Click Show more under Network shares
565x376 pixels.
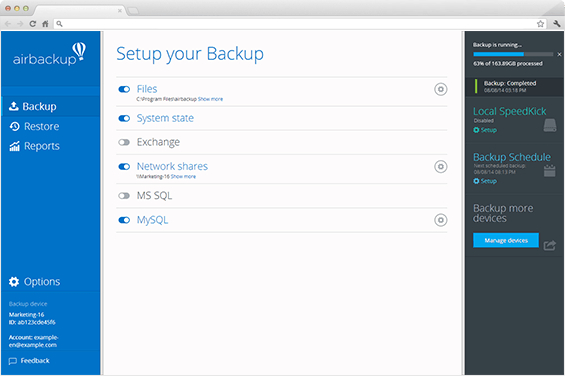point(183,177)
